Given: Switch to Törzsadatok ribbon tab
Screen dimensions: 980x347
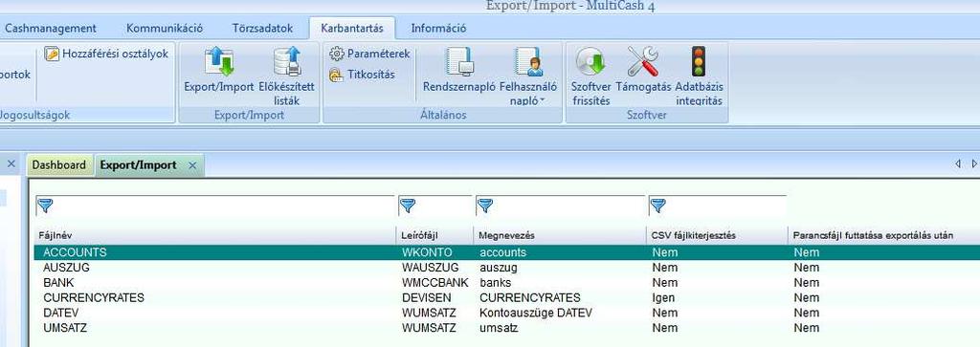Looking at the screenshot, I should tap(262, 28).
